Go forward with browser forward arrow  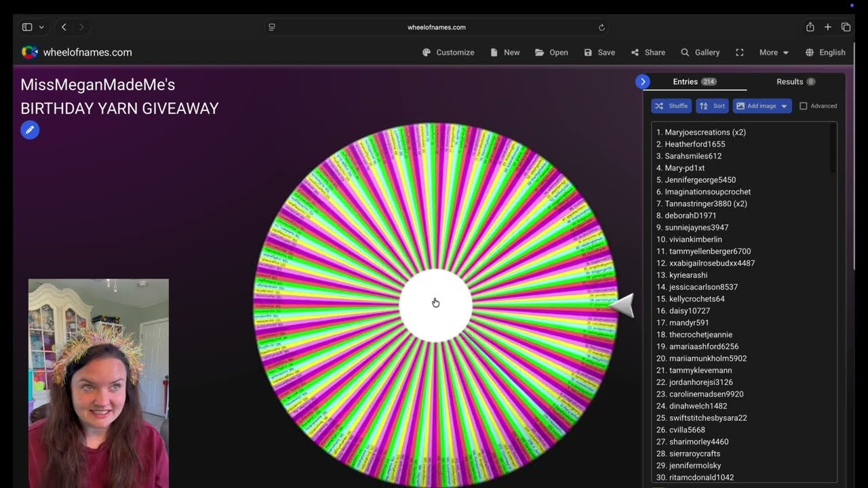coord(81,27)
